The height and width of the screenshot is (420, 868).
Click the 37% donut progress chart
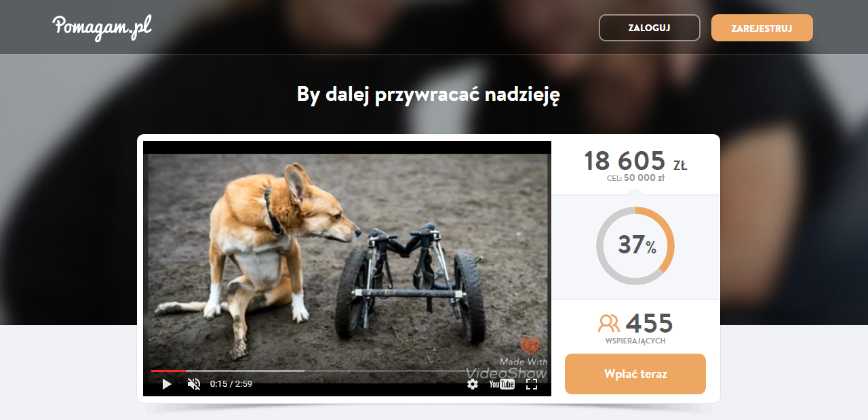pos(635,246)
